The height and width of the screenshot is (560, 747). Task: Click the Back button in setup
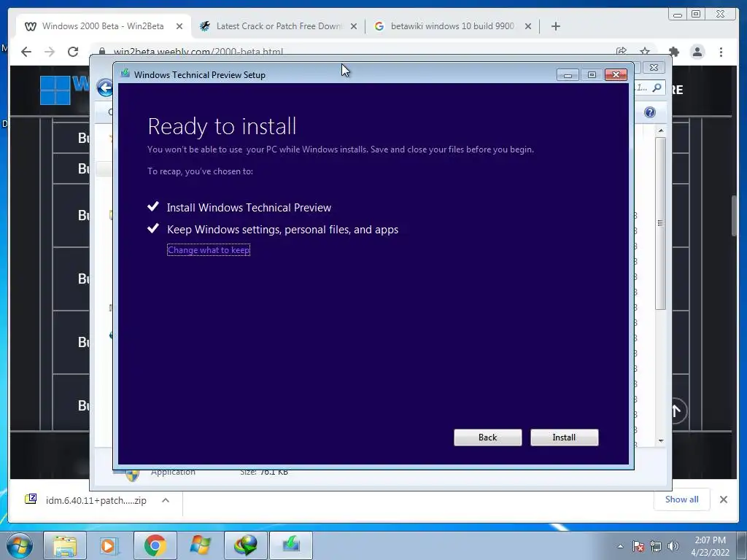click(x=487, y=437)
